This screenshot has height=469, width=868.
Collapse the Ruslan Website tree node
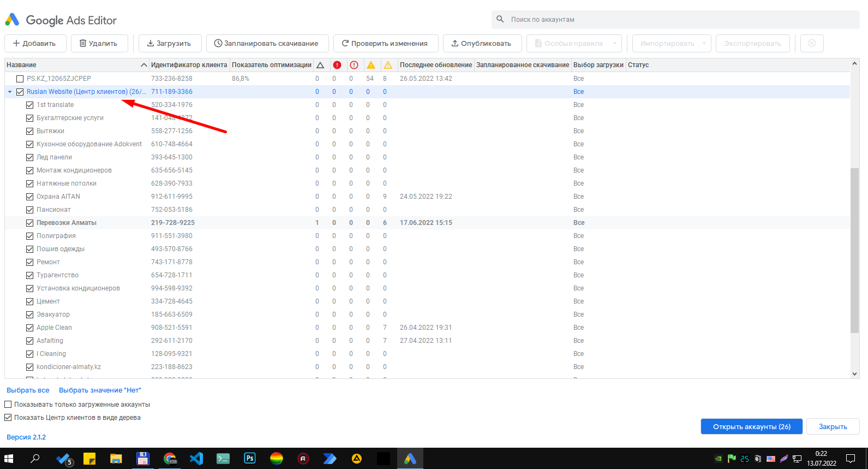(x=10, y=92)
